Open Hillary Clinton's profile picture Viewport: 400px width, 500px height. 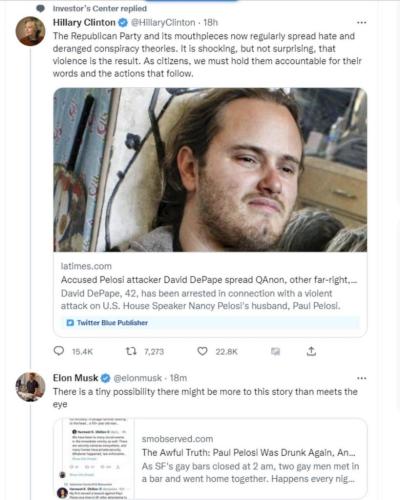(x=30, y=31)
